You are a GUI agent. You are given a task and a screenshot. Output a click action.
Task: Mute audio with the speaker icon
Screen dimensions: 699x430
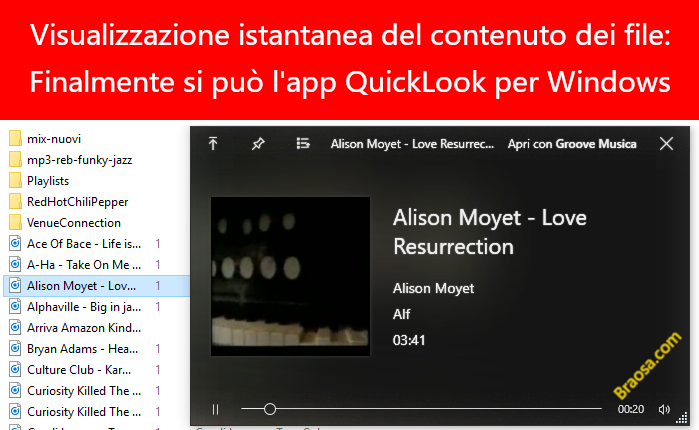coord(664,409)
